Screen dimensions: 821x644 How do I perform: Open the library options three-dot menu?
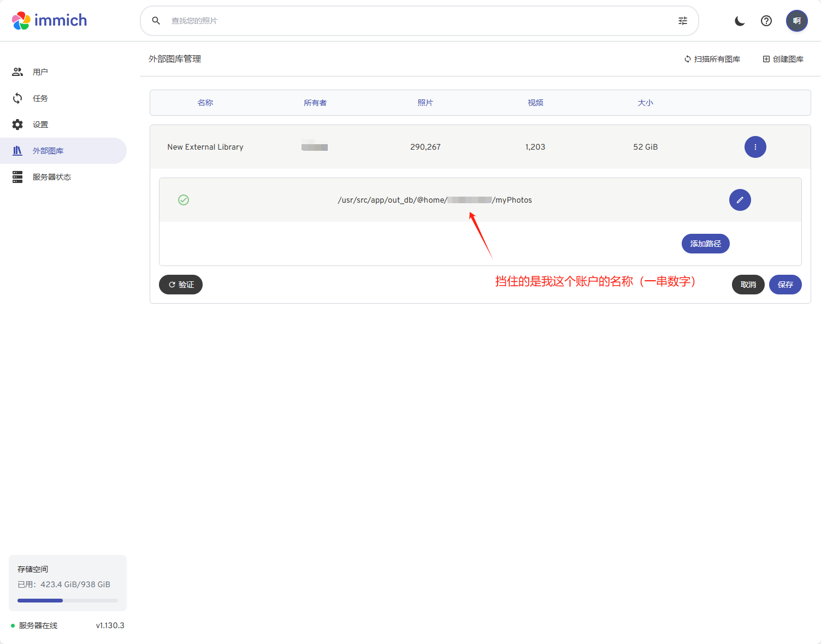[x=755, y=147]
